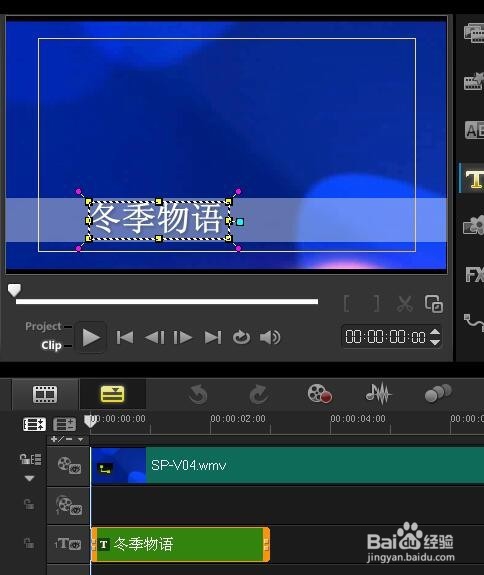Increase timecode with up arrow
This screenshot has height=575, width=484.
coord(435,332)
